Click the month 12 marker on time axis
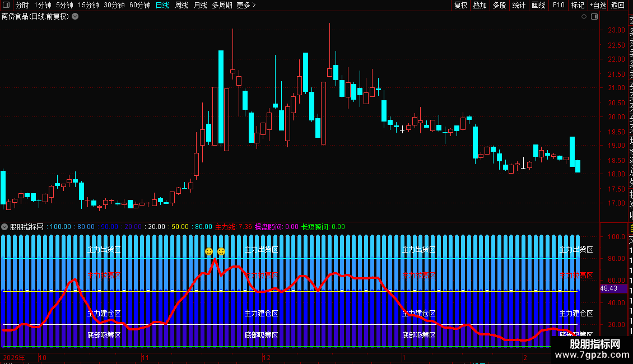 (267, 357)
